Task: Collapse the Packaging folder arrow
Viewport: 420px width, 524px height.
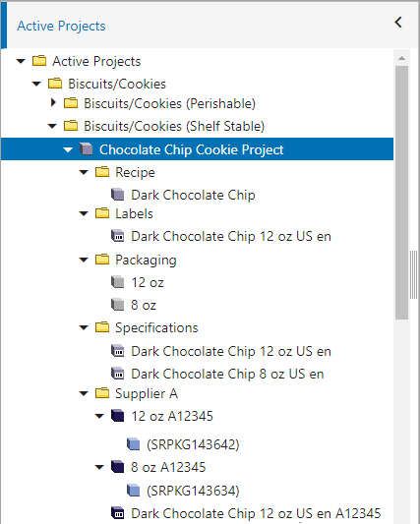Action: tap(84, 260)
